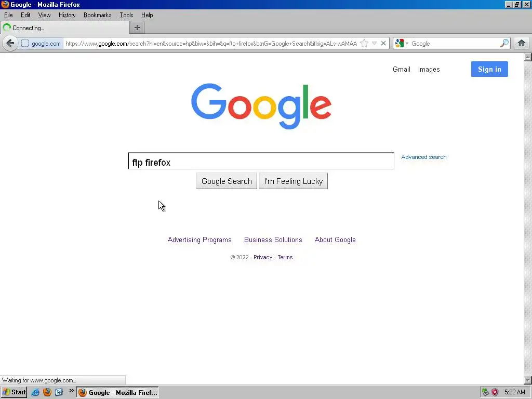Click the Gmail link
The height and width of the screenshot is (399, 532).
(402, 69)
